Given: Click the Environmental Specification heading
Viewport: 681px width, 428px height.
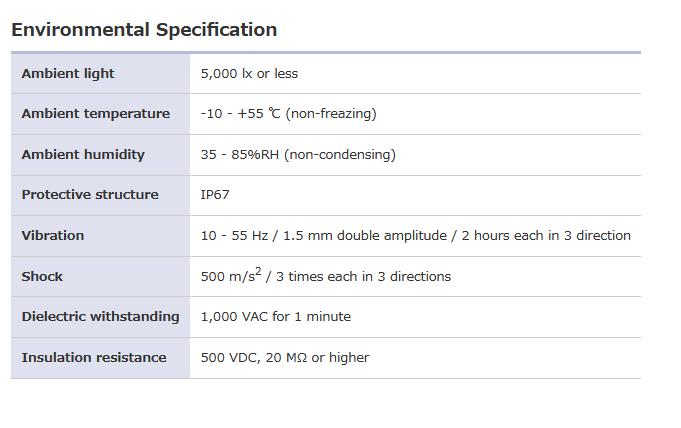Looking at the screenshot, I should coord(144,30).
